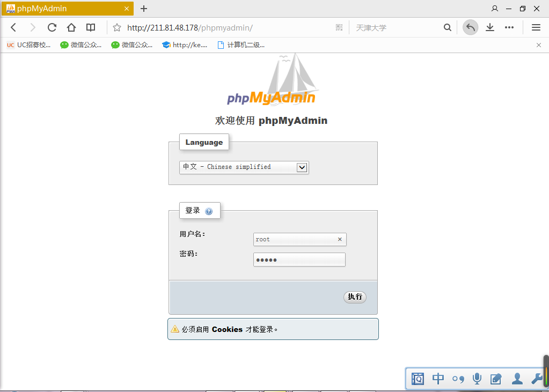Select the phpMyAdmin browser tab
The image size is (549, 392).
67,9
